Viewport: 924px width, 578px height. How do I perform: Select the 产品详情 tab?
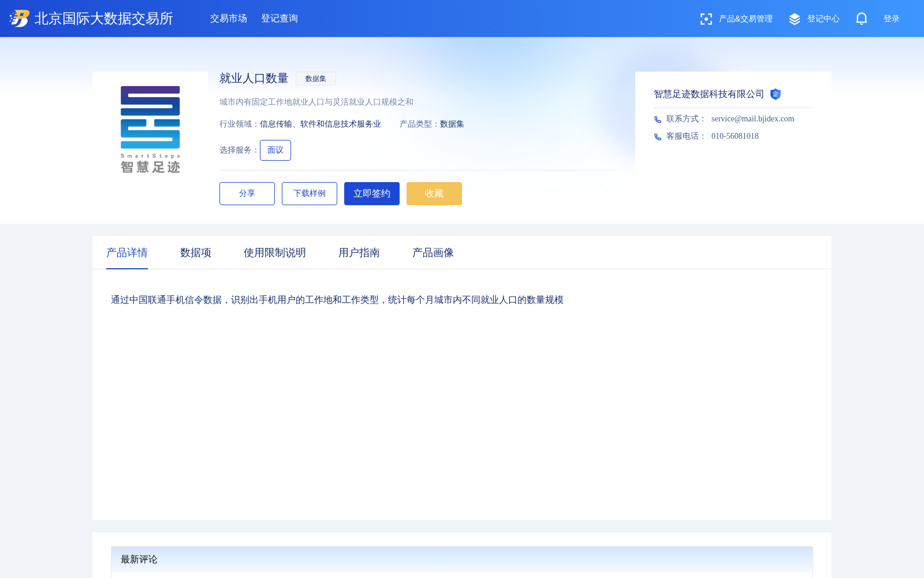(127, 253)
